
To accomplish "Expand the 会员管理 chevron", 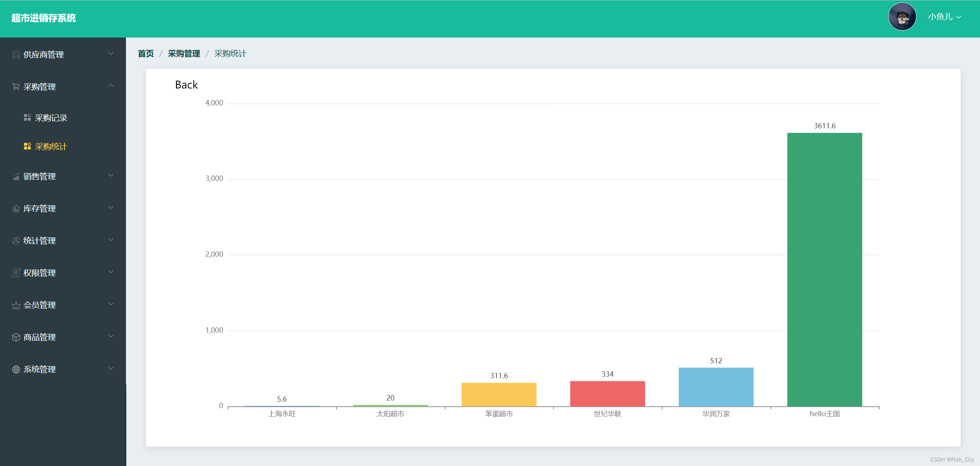I will 111,304.
